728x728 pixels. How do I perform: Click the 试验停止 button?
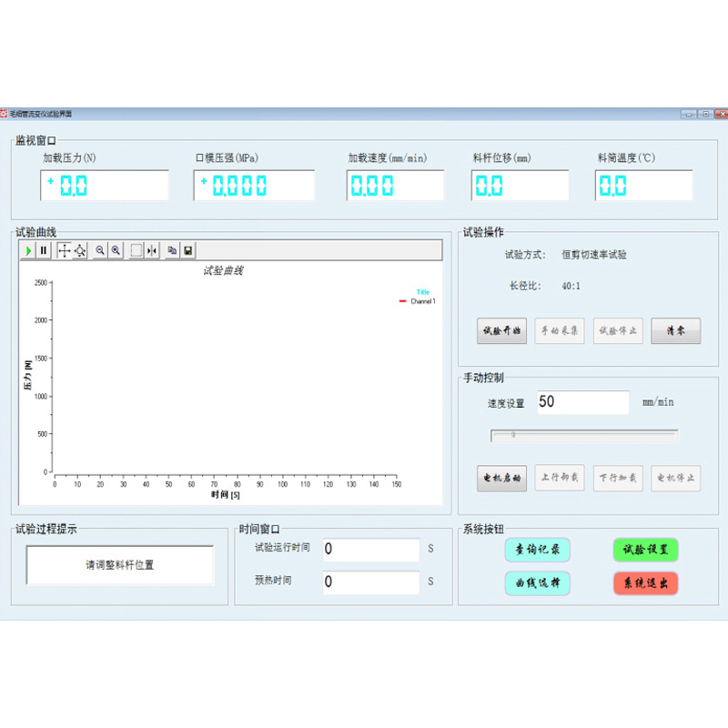pos(618,330)
